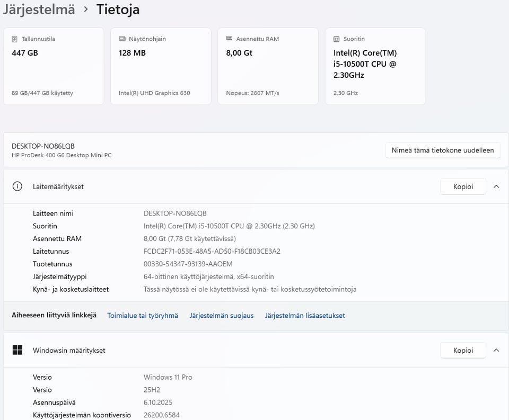Image resolution: width=509 pixels, height=420 pixels.
Task: Click the Suoritin processor chip icon
Action: tap(336, 39)
